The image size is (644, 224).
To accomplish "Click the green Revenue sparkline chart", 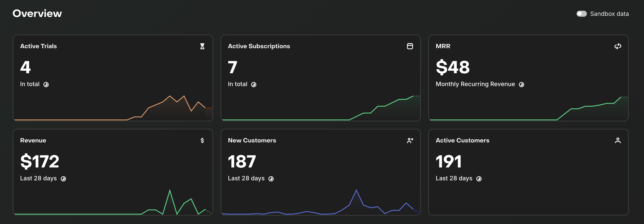I will pos(113,202).
